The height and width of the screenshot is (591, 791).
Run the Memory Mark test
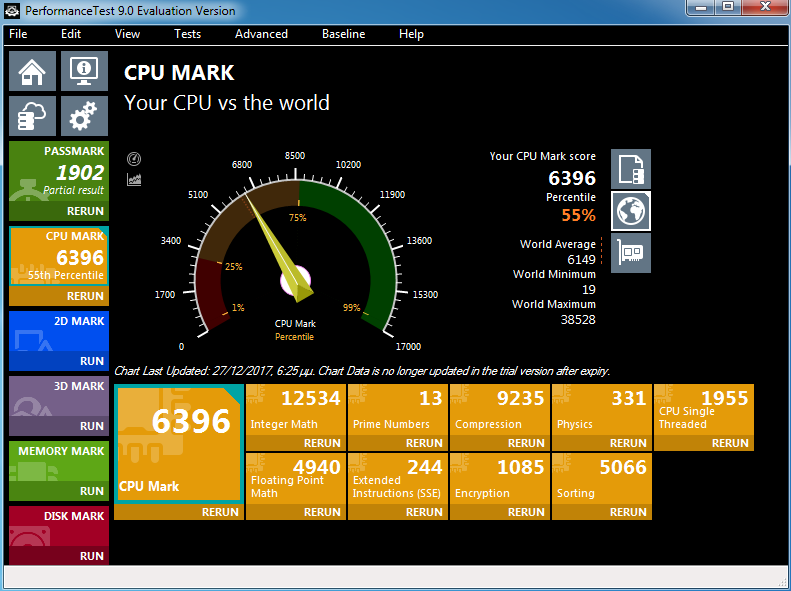59,491
